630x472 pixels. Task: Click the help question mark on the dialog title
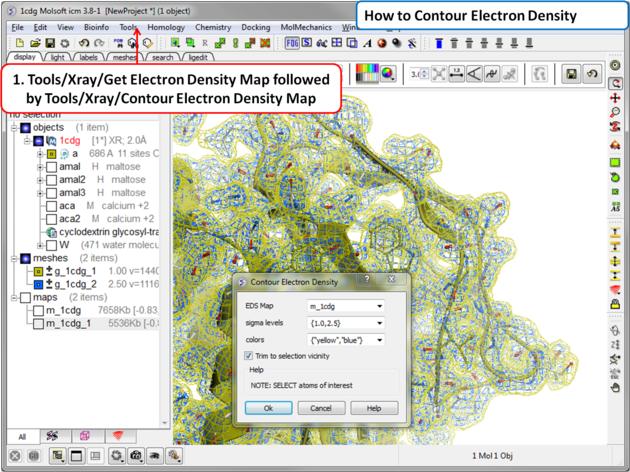click(366, 283)
